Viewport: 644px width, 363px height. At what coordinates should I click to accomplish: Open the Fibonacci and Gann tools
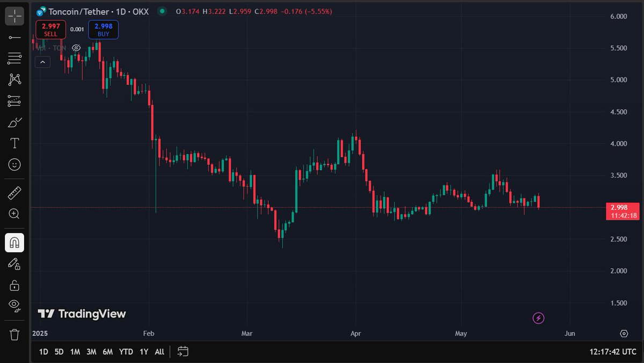pos(14,58)
